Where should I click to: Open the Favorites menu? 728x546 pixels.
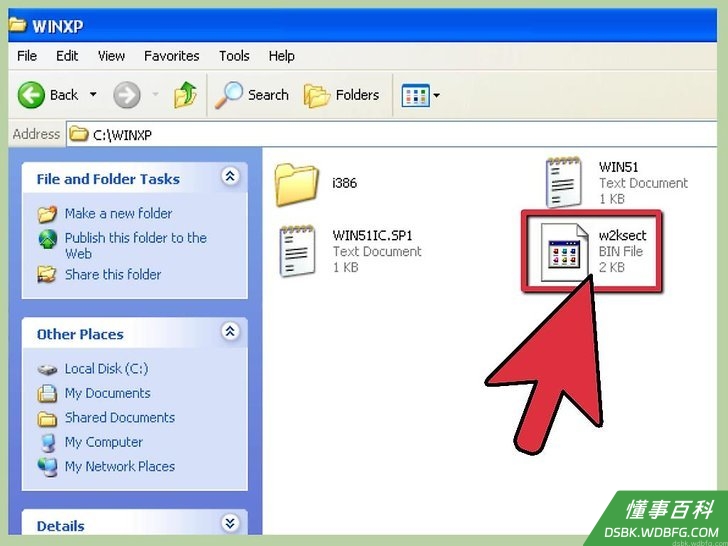click(171, 56)
